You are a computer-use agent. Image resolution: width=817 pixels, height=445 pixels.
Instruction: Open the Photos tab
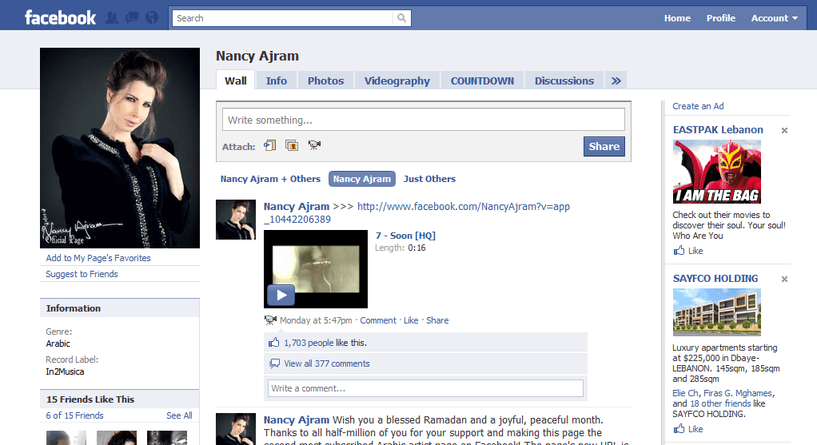pos(326,81)
